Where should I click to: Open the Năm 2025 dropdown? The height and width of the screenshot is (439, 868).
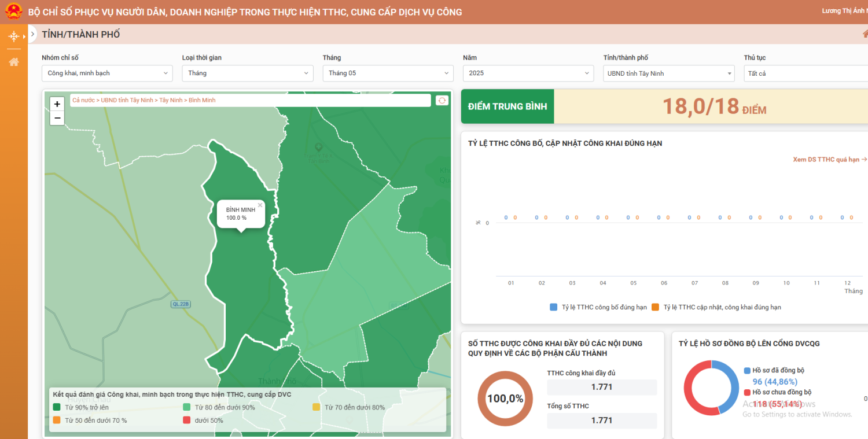tap(528, 73)
